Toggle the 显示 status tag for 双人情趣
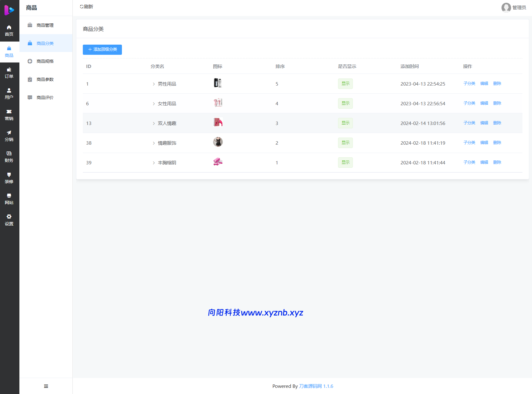 [x=345, y=123]
